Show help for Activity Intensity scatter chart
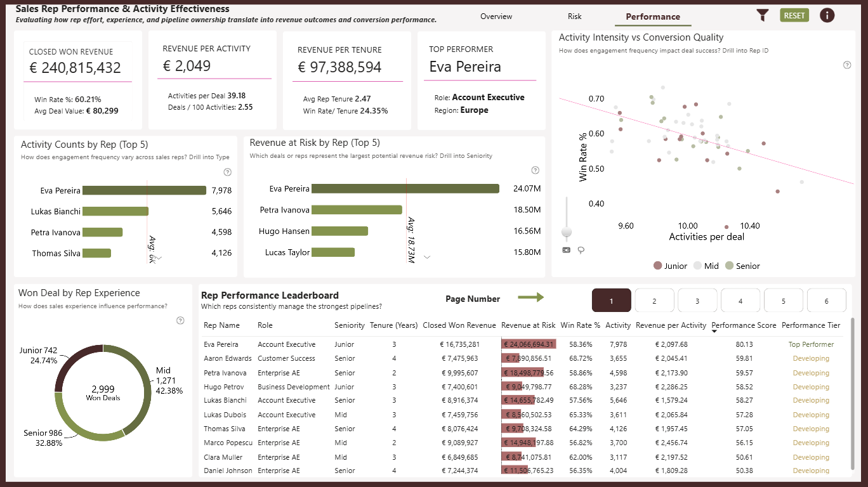This screenshot has height=487, width=868. tap(846, 65)
